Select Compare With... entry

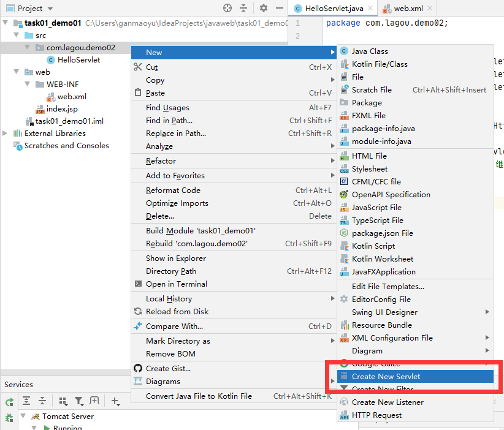point(234,326)
